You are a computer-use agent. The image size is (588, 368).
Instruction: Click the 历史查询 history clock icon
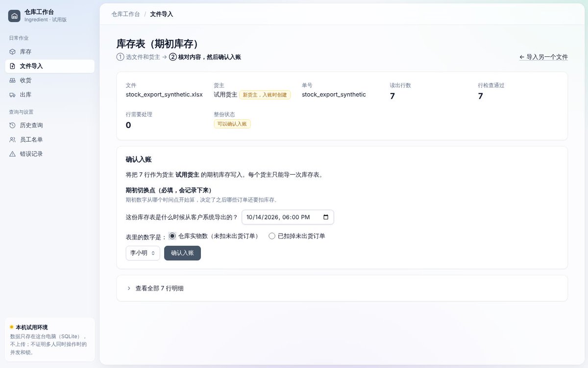13,125
